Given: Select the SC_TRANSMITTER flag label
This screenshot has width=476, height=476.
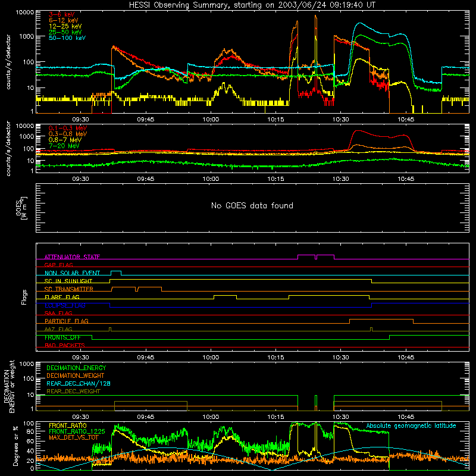Looking at the screenshot, I should 68,289.
